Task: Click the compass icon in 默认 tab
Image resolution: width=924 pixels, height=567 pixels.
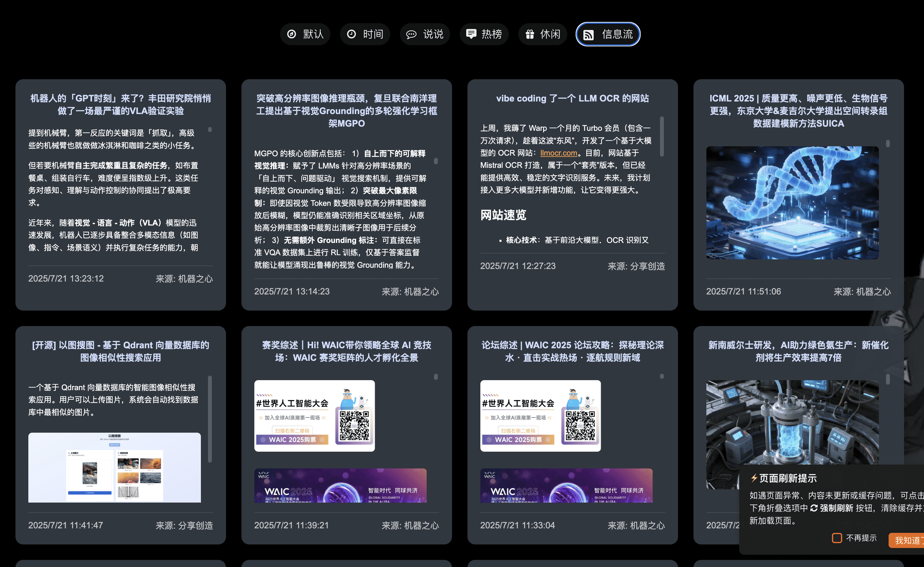Action: point(291,34)
